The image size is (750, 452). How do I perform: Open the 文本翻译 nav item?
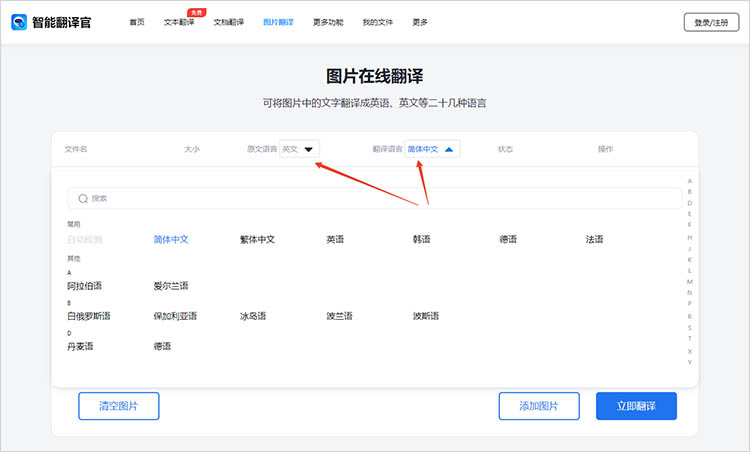coord(179,22)
